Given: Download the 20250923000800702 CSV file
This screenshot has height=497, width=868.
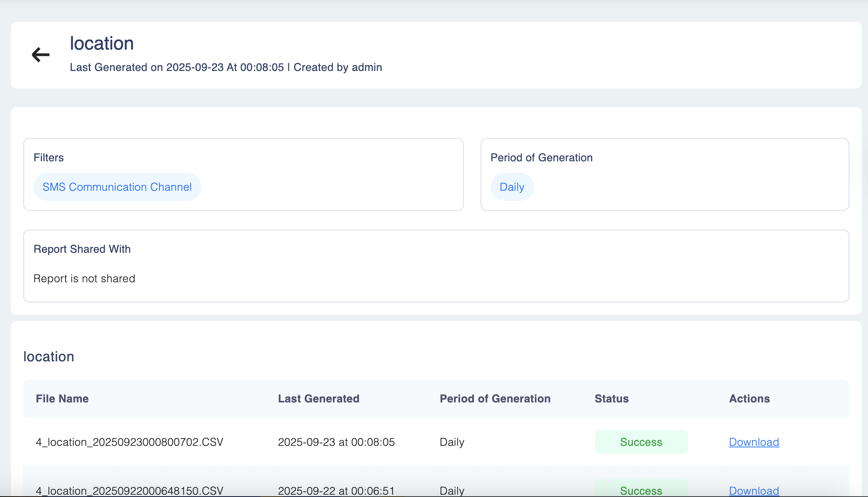Looking at the screenshot, I should click(754, 442).
